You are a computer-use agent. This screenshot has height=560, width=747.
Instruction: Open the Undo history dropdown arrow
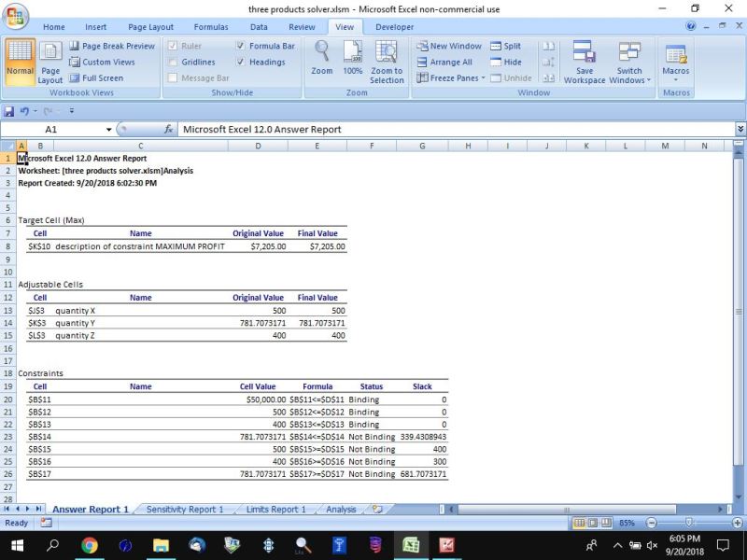pos(35,111)
